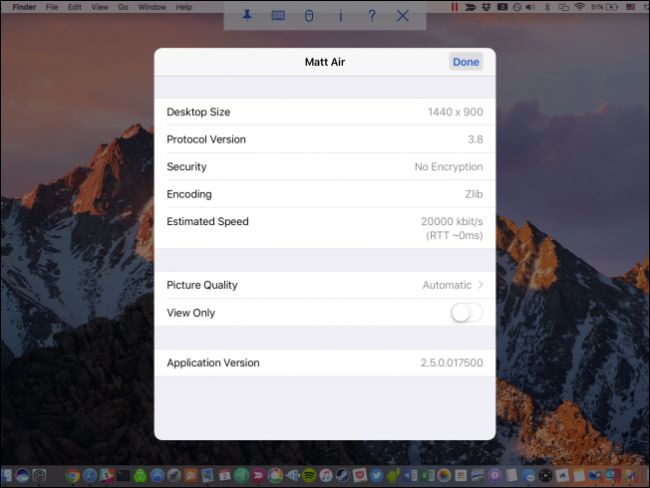Disconnect using the toolbar X icon

402,15
